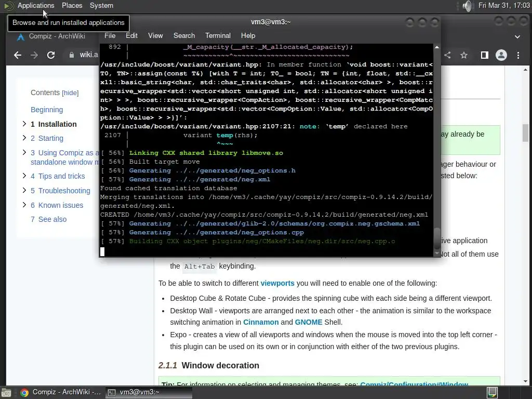This screenshot has height=399, width=532.
Task: Expand Using Compiz as standalone section
Action: point(24,152)
